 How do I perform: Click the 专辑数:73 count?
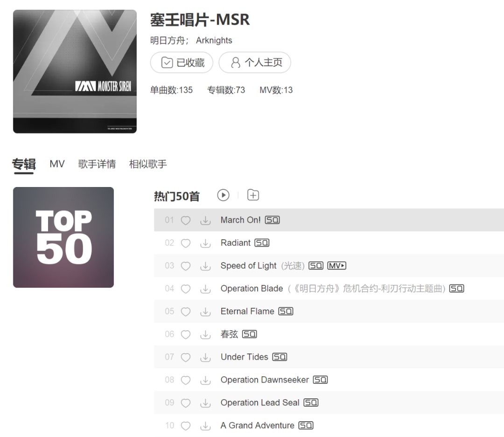pyautogui.click(x=226, y=90)
